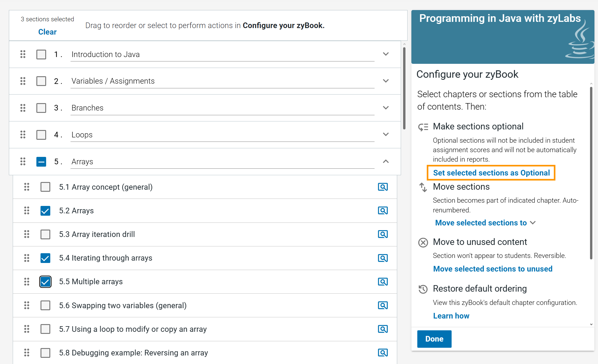Clear the selected sections
Image resolution: width=598 pixels, height=364 pixels.
(x=47, y=32)
